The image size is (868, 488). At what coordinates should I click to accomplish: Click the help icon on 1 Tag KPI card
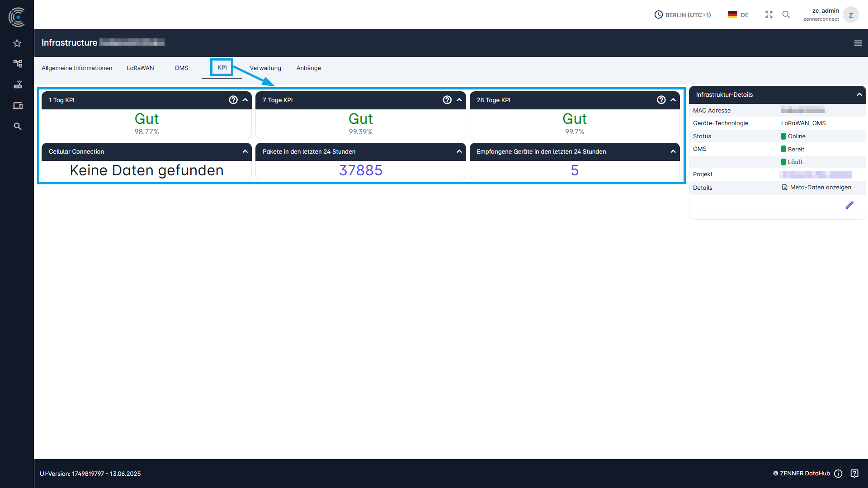233,100
